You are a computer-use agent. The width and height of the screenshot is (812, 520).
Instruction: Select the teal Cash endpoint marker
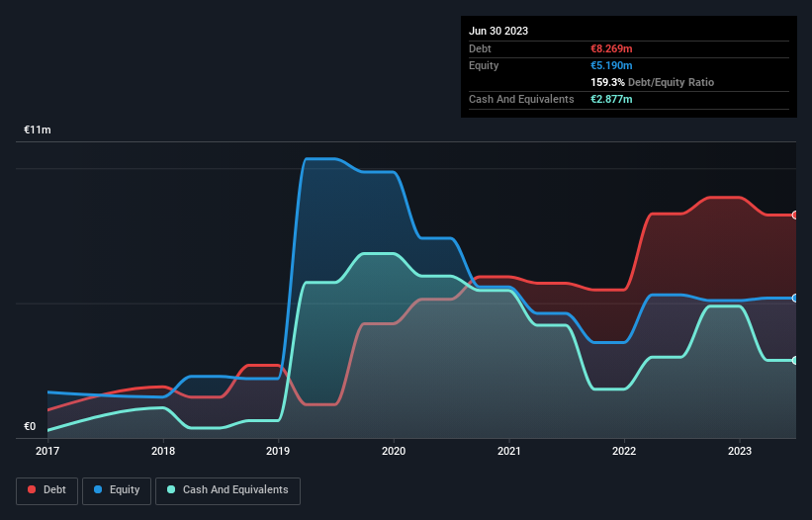[795, 360]
